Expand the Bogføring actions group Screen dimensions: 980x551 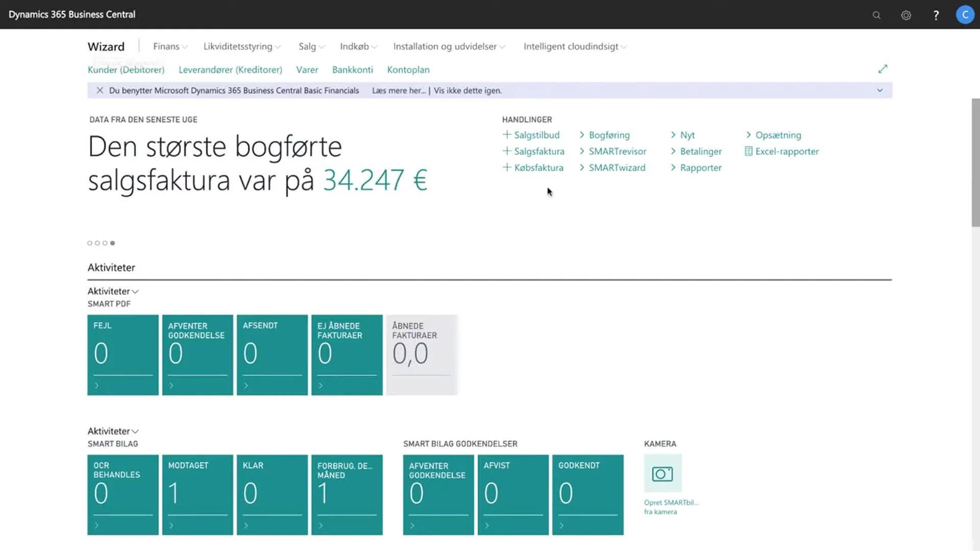[605, 135]
